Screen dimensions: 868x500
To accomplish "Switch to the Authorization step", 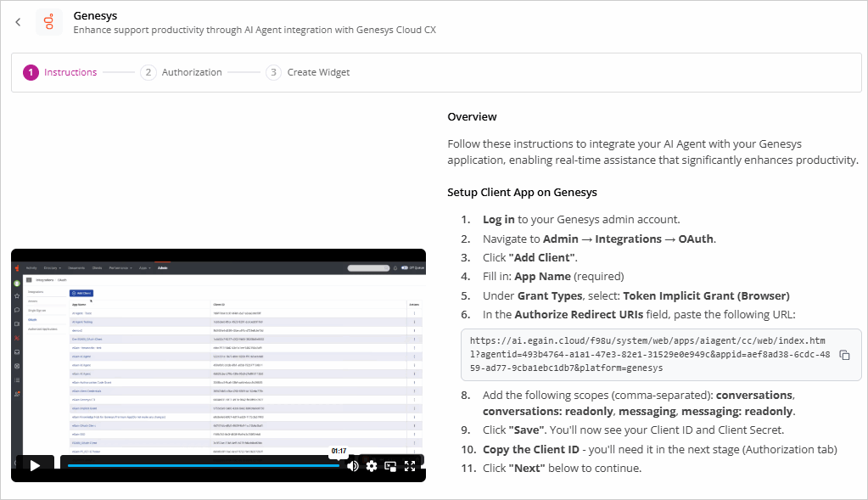I will tap(182, 72).
